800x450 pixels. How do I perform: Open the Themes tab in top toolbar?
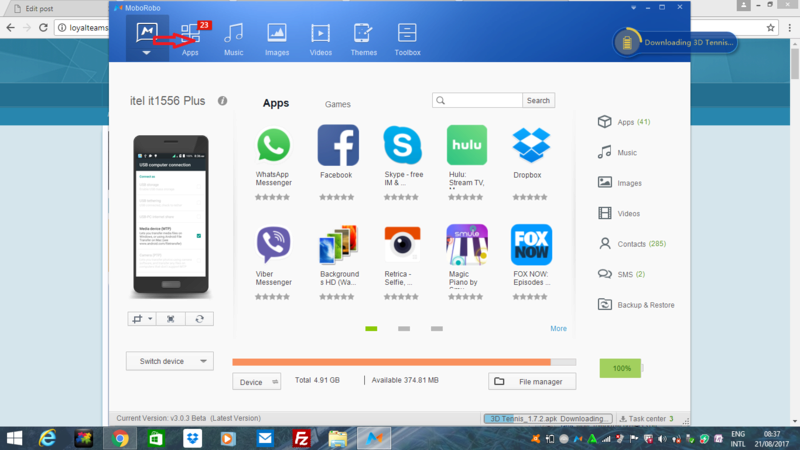[363, 39]
